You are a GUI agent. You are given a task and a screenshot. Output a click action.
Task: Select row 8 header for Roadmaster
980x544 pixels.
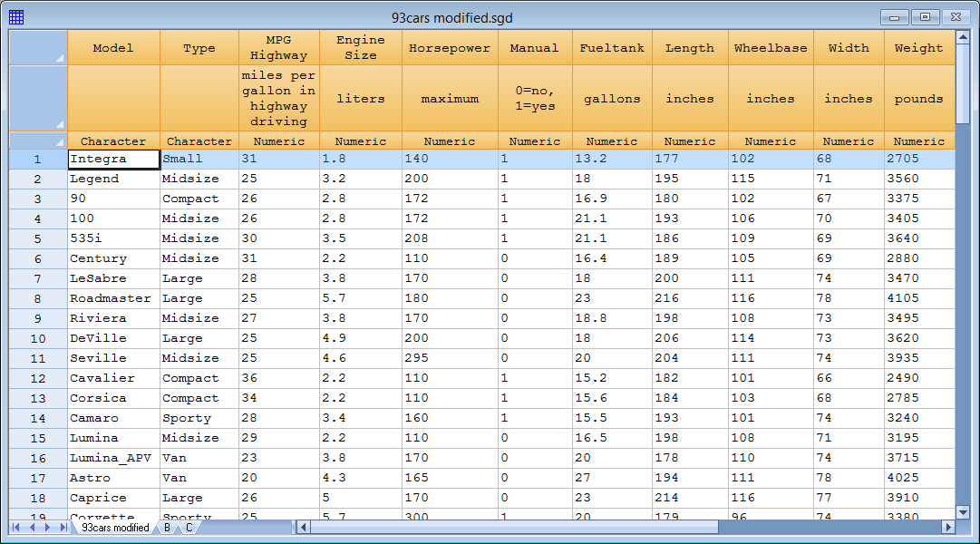[38, 298]
